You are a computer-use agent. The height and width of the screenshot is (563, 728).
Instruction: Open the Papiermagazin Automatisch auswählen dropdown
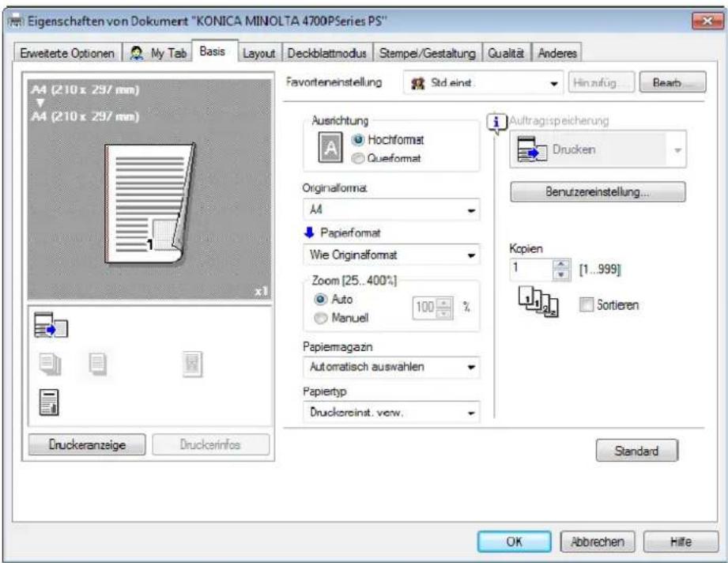click(391, 367)
